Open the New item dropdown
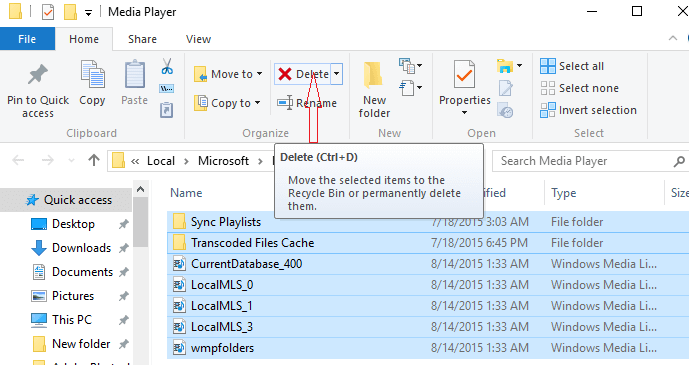 pos(410,66)
